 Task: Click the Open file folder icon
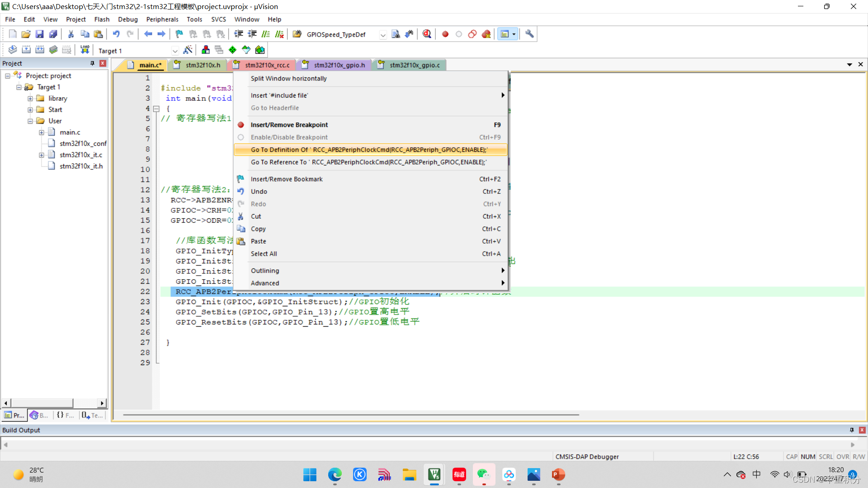tap(26, 34)
